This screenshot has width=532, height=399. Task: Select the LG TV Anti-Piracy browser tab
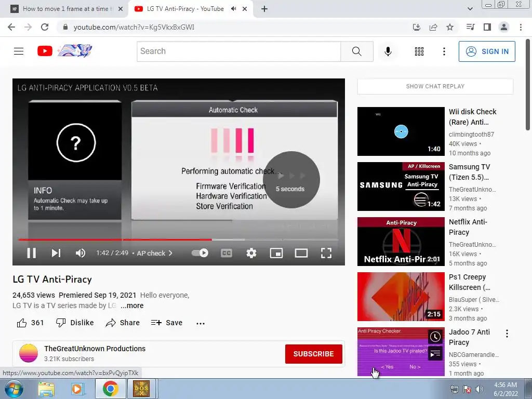point(185,9)
